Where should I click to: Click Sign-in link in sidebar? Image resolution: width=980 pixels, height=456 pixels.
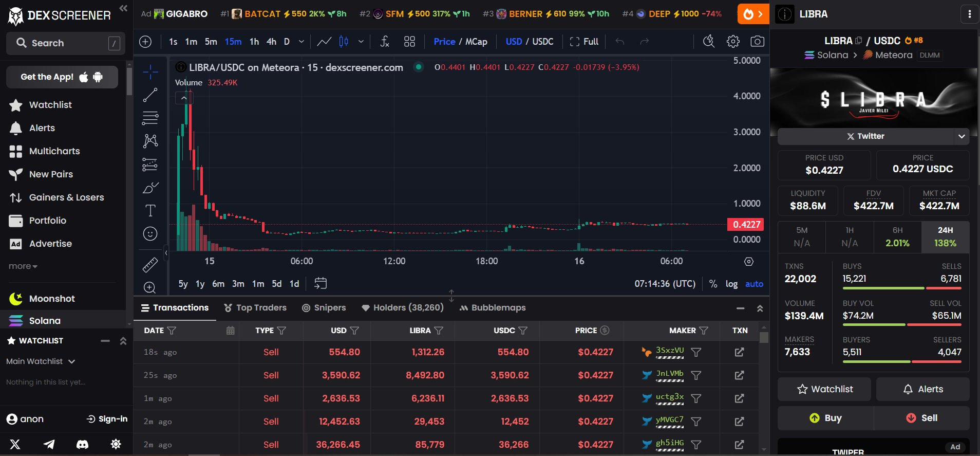107,419
